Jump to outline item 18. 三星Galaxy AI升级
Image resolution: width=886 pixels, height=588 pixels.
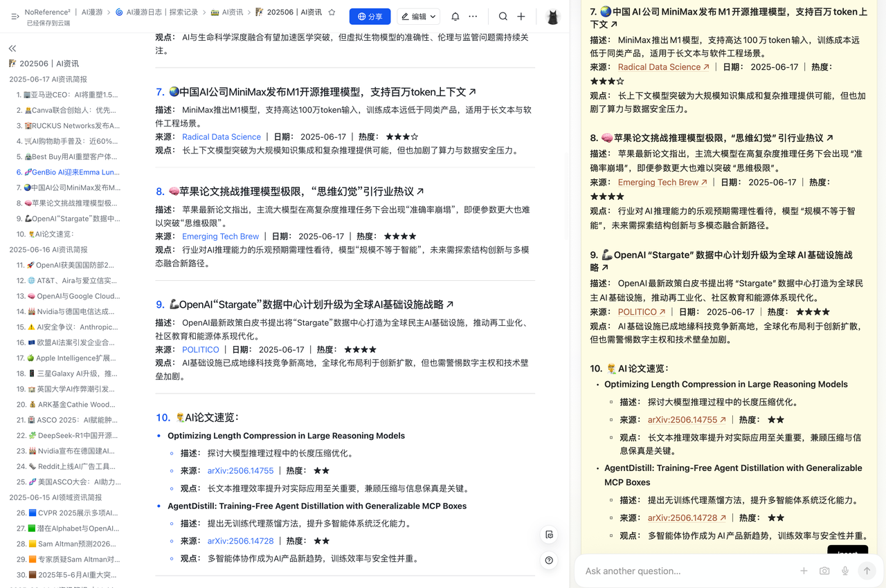pyautogui.click(x=67, y=374)
